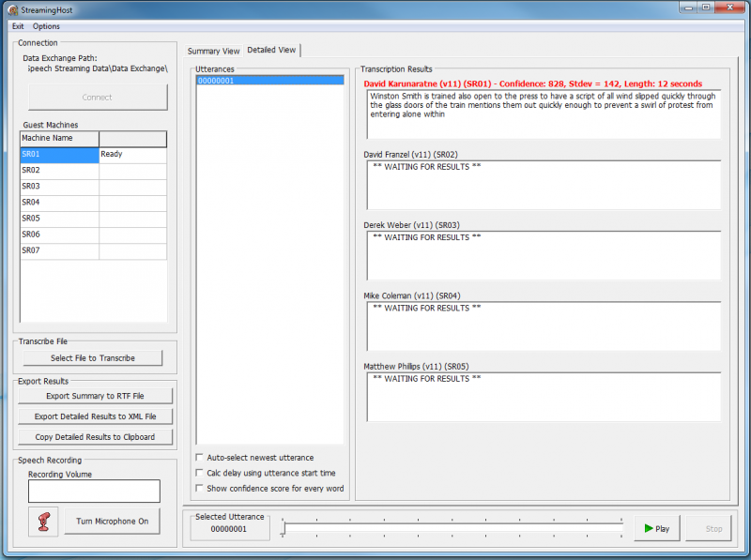Maximize the StreamingHost window
The image size is (751, 560).
[706, 8]
